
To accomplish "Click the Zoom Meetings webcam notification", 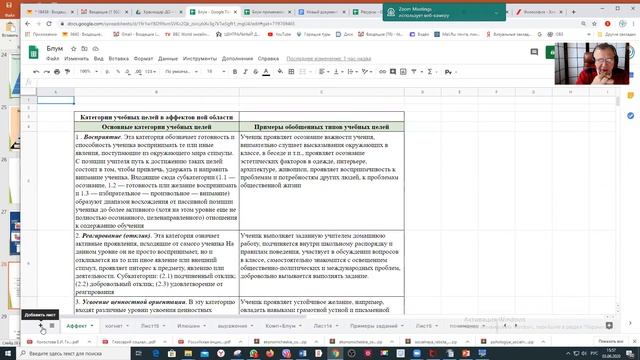I will click(x=444, y=12).
